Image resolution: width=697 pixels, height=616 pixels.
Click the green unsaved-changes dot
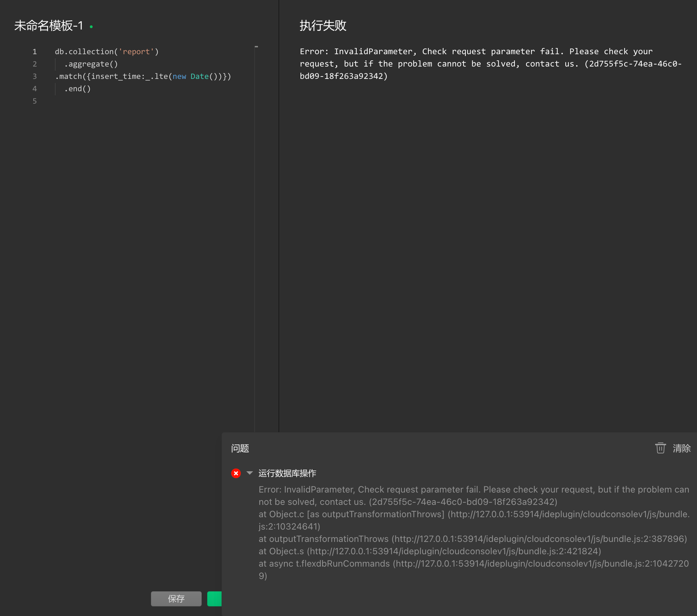click(x=91, y=26)
